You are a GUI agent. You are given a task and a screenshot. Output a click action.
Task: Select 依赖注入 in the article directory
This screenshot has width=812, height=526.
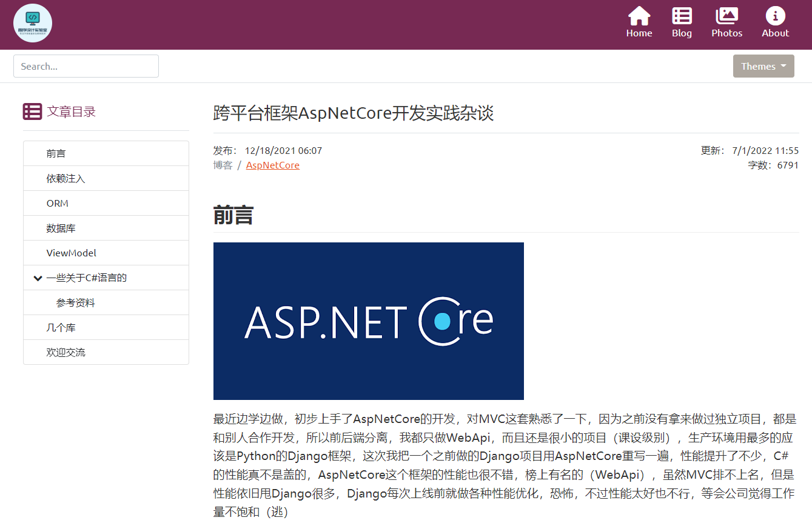tap(106, 178)
